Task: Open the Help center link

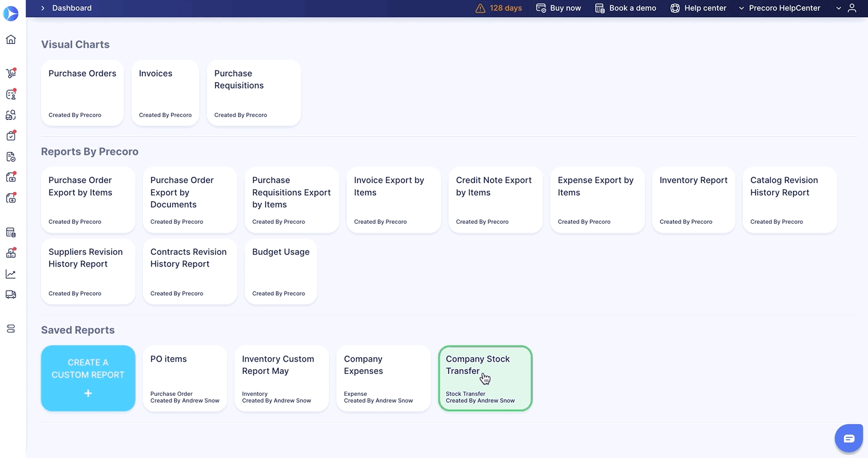Action: (705, 8)
